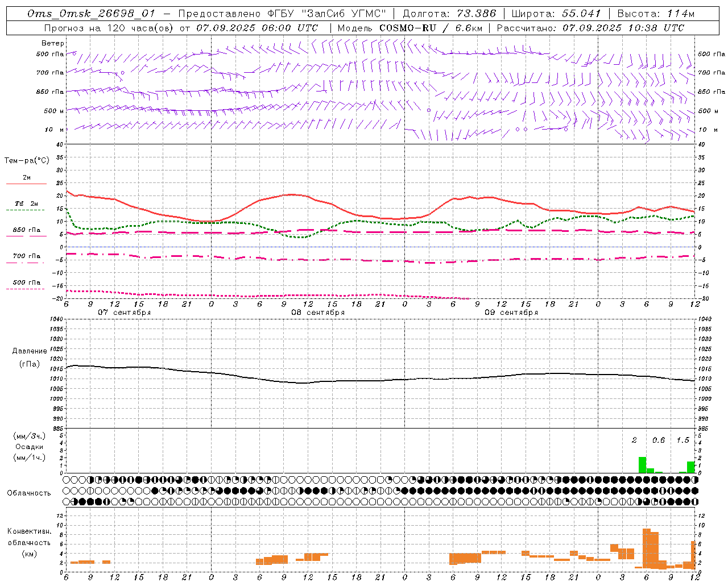728x582 pixels.
Task: Click the 3-hour precipitation total "0.6"
Action: pos(659,440)
